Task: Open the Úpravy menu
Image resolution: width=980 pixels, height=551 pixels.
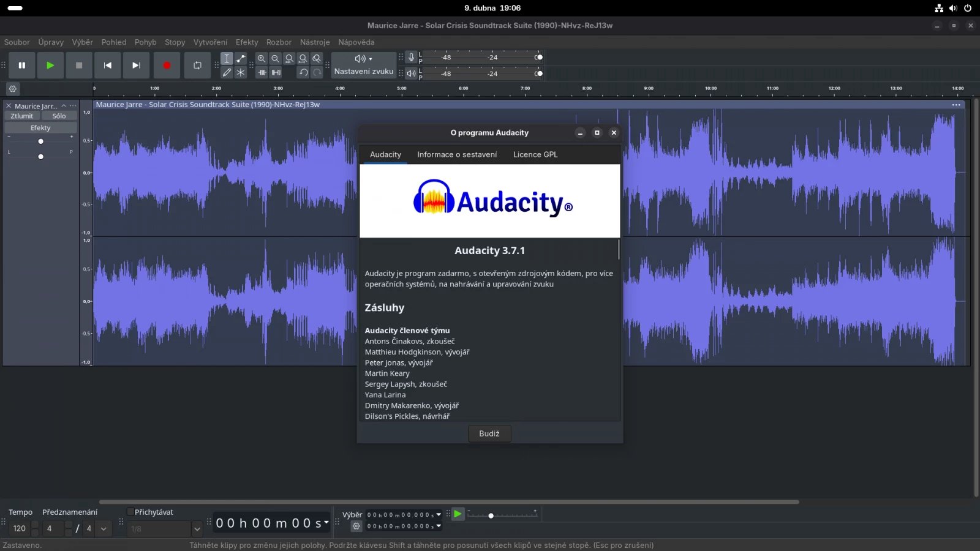Action: click(51, 42)
